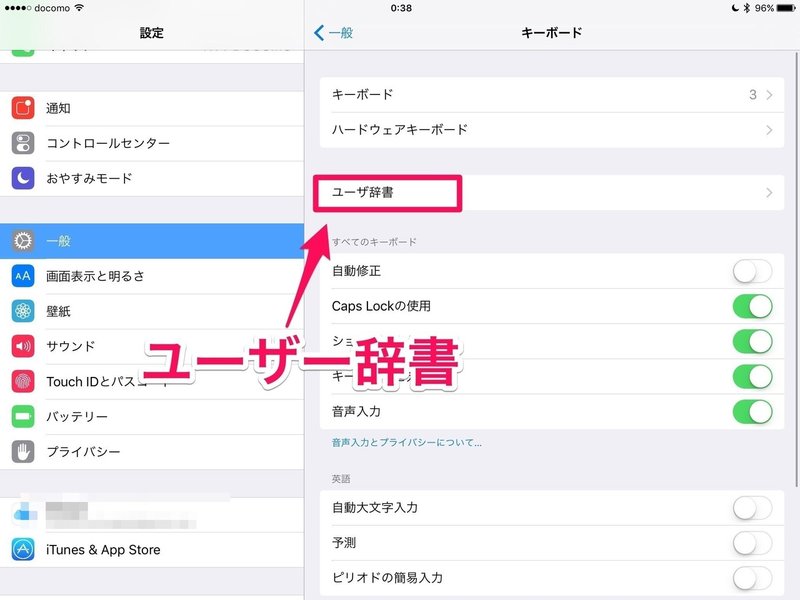Image resolution: width=800 pixels, height=600 pixels.
Task: Tap the back chevron next to 一般
Action: 319,33
